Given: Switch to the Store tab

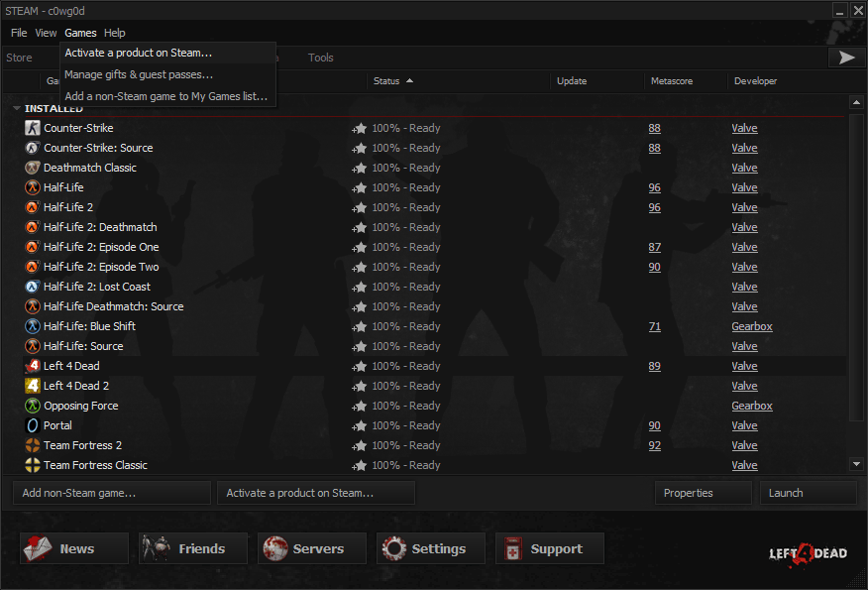Looking at the screenshot, I should 20,58.
